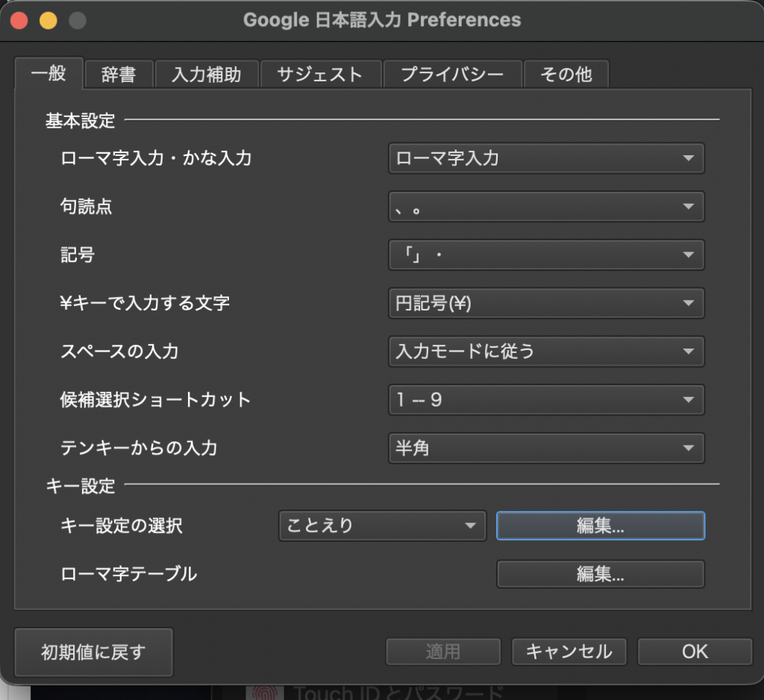
Task: Click 編集 button next to キー設定の選択
Action: (x=600, y=525)
